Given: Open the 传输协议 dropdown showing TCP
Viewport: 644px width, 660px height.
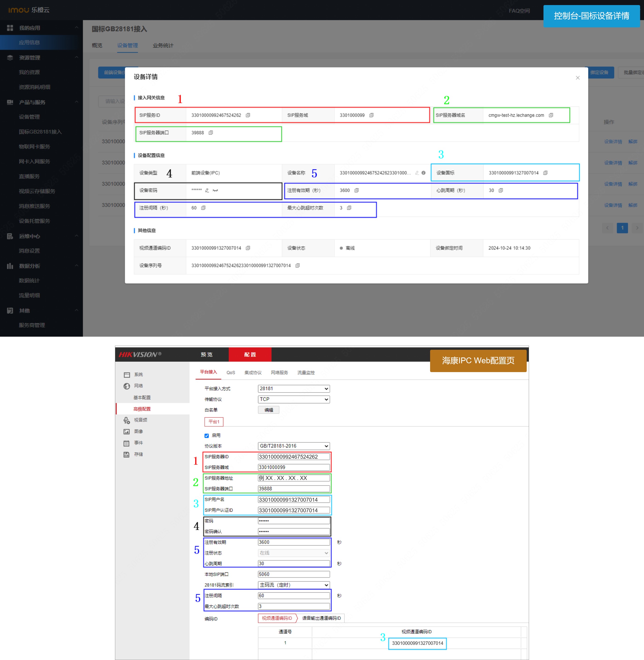Looking at the screenshot, I should pyautogui.click(x=293, y=400).
